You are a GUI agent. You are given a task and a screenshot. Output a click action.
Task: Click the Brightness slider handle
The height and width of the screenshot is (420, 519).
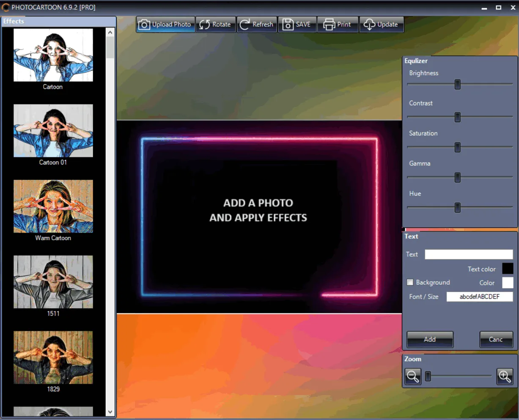coord(457,85)
